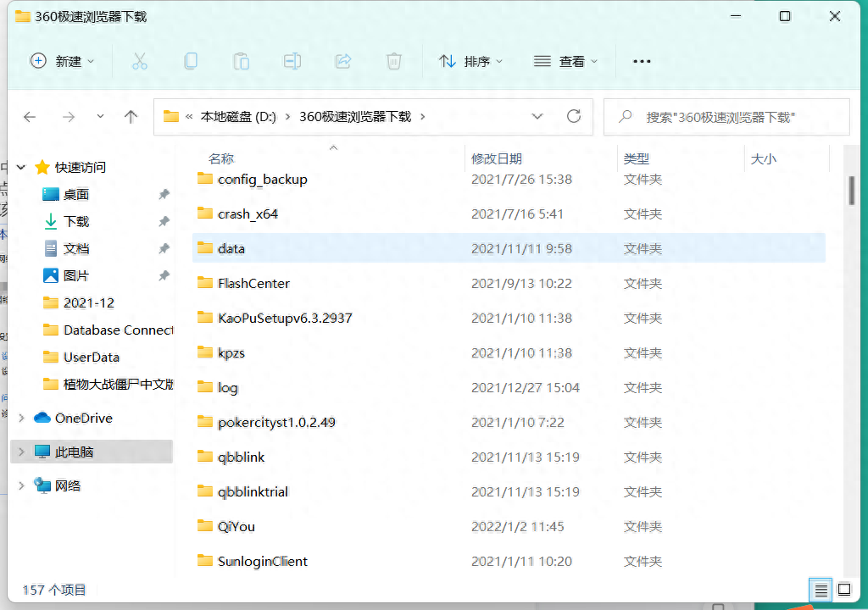Select the KaoPuSetupv6.3.2937 folder
The height and width of the screenshot is (610, 868).
pyautogui.click(x=509, y=318)
